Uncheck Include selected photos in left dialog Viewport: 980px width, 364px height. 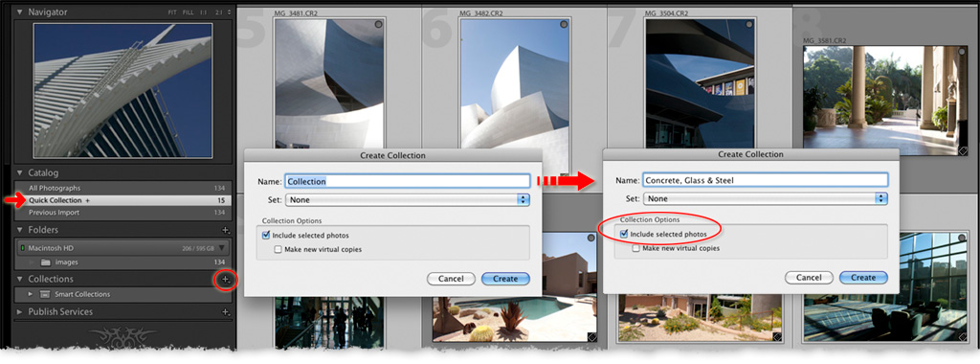(x=266, y=236)
